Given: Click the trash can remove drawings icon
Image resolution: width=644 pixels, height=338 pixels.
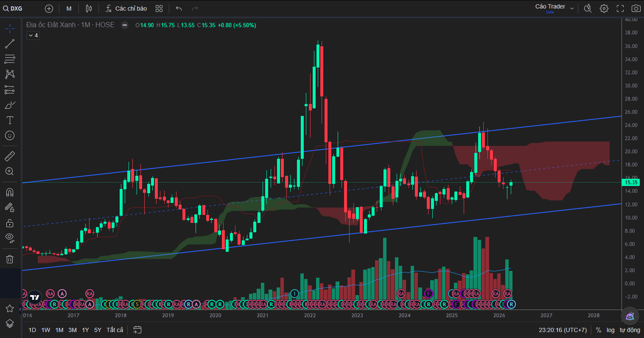Looking at the screenshot, I should pos(10,259).
